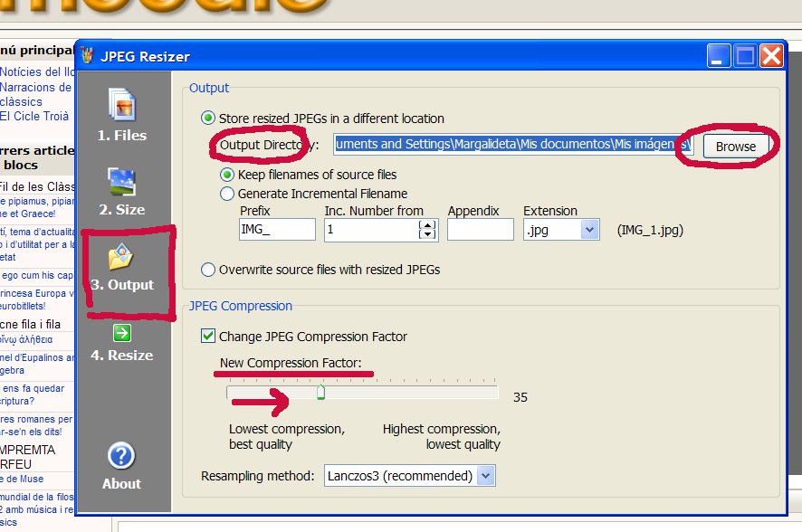
Task: Open the cut-off 'Narracions de' sidebar link in browser
Action: tap(36, 88)
